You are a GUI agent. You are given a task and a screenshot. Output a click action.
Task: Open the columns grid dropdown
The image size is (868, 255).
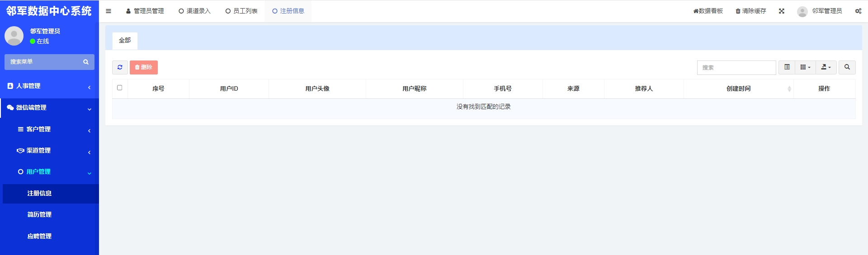(x=805, y=67)
